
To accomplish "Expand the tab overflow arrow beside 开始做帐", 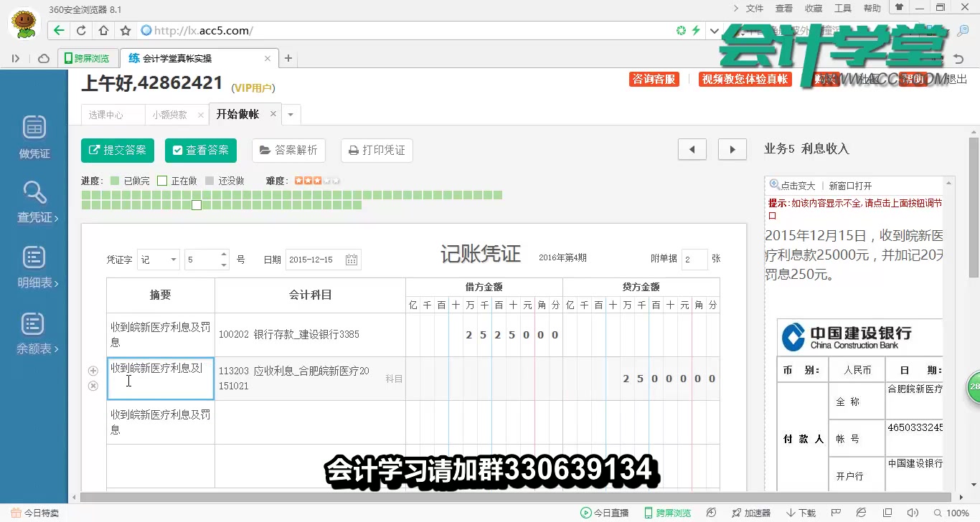I will 291,114.
